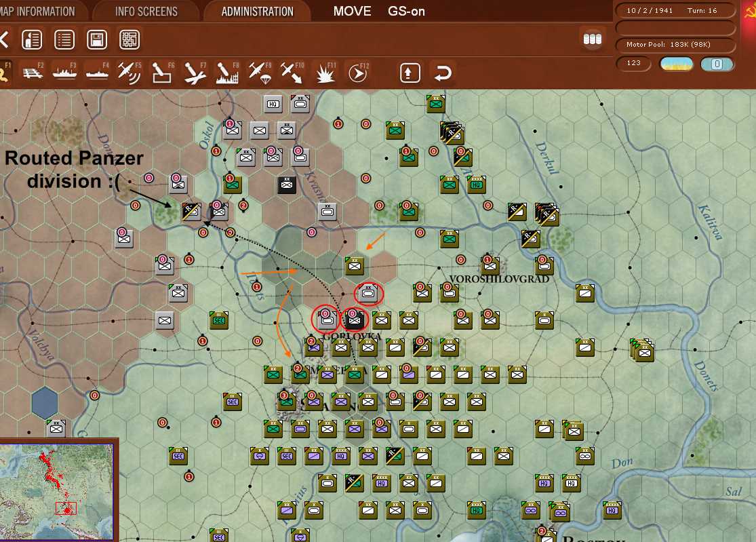The height and width of the screenshot is (542, 756).
Task: Click the light blue ground condition button
Action: pyautogui.click(x=717, y=64)
